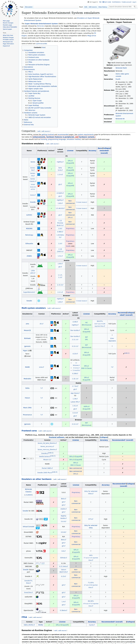Image resolution: width=138 pixels, height=644 pixels.
Task: Open a Random page
Action: coord(8,25)
